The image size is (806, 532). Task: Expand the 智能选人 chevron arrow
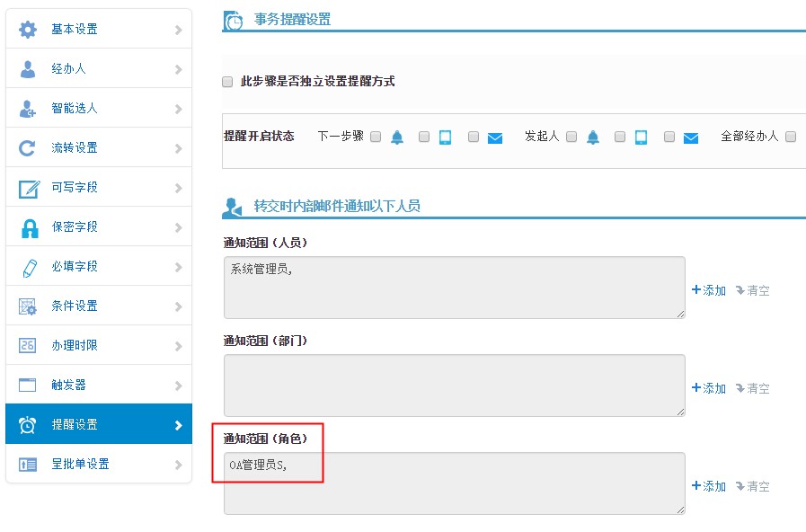click(178, 110)
